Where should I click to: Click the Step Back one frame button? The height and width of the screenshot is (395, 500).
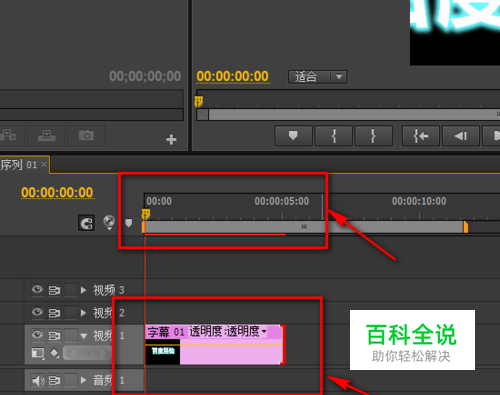(x=461, y=136)
